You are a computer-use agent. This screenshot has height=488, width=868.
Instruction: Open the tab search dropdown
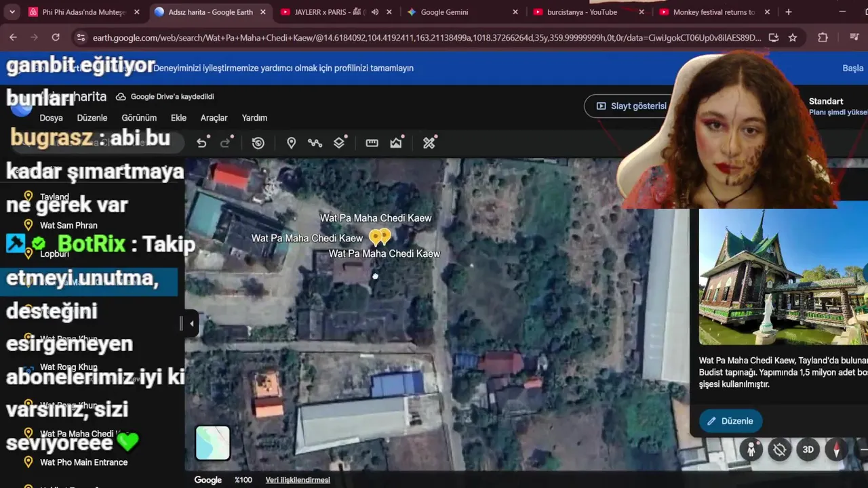pyautogui.click(x=12, y=12)
